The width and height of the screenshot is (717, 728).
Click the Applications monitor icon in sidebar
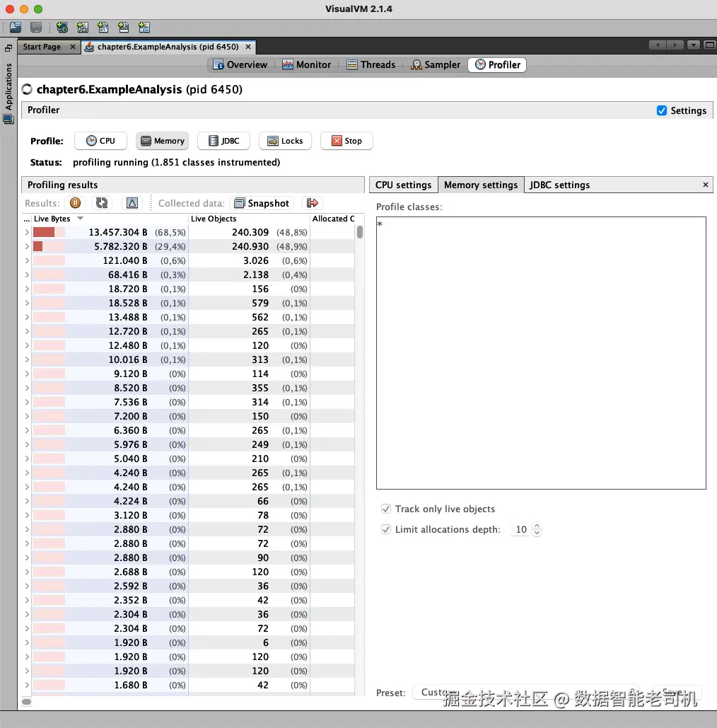8,120
